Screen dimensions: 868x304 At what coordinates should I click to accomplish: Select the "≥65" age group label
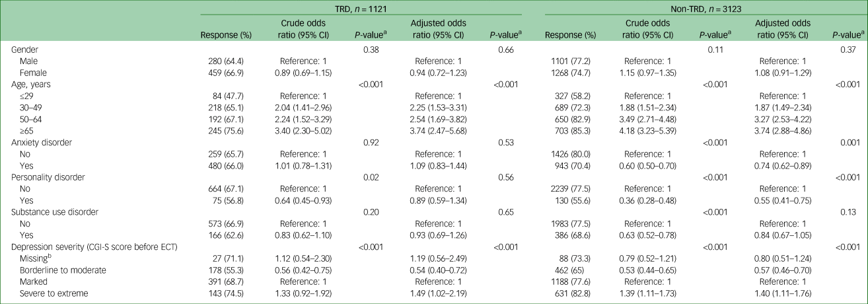click(x=28, y=132)
